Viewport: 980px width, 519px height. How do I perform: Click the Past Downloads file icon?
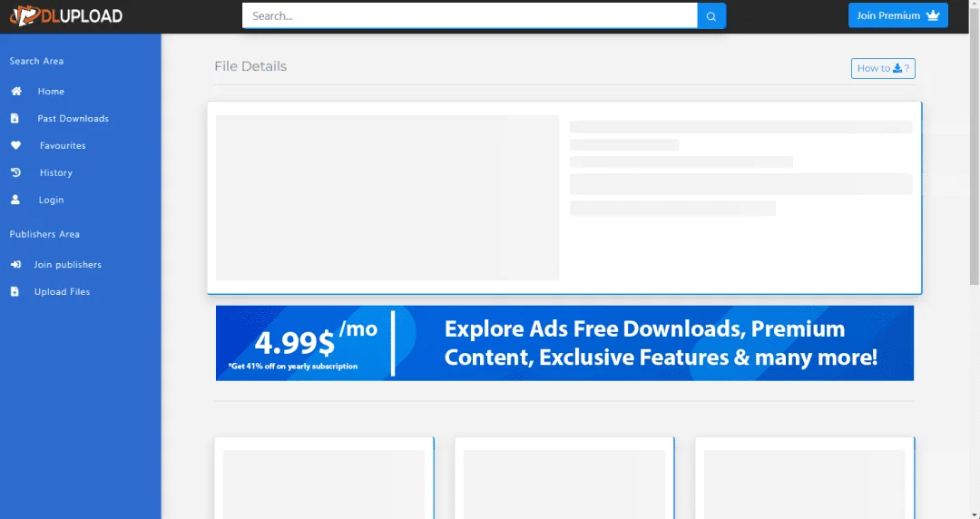[x=15, y=118]
